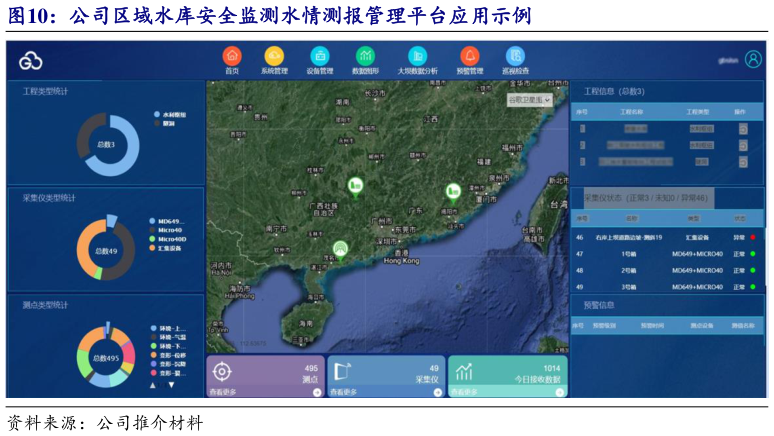Toggle the Micro40D legend item
Image resolution: width=774 pixels, height=436 pixels.
coord(168,239)
